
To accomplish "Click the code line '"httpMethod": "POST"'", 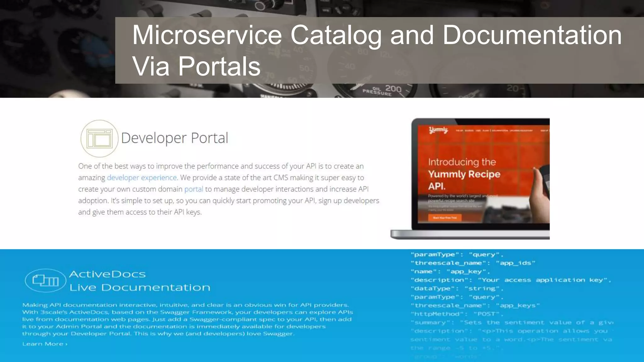I will pos(457,314).
